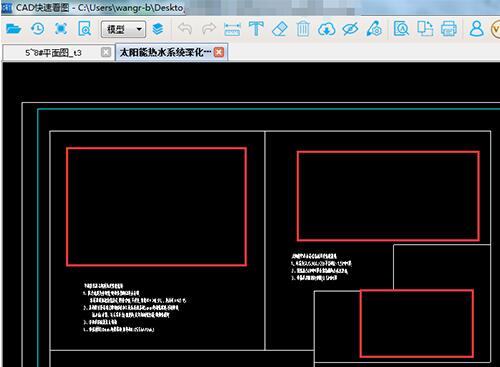Screen dimensions: 500x367
Task: Close the 太阳能热水系统深化 tab
Action: tap(219, 52)
